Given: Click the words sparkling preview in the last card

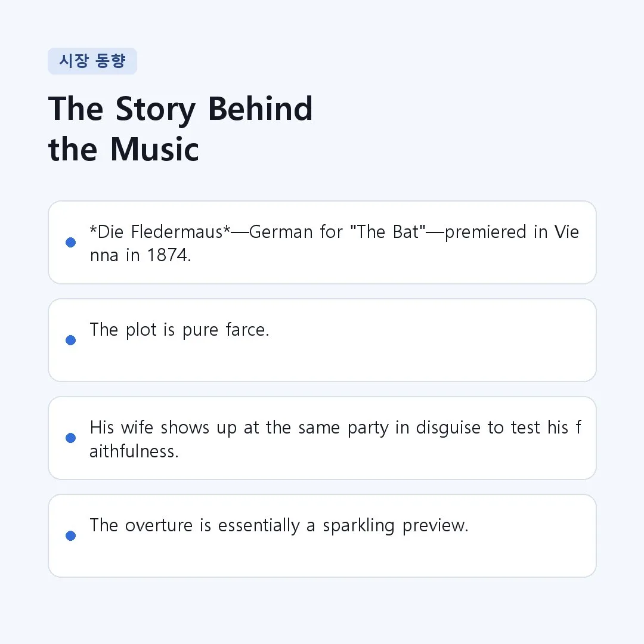Looking at the screenshot, I should coord(395,526).
